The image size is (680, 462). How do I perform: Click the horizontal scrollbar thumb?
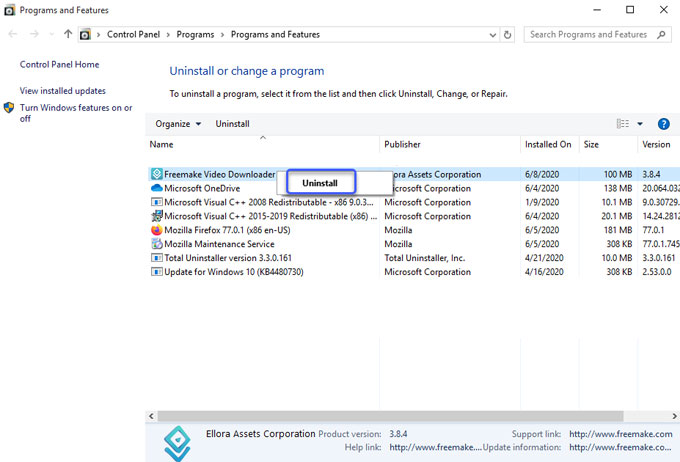(x=390, y=416)
